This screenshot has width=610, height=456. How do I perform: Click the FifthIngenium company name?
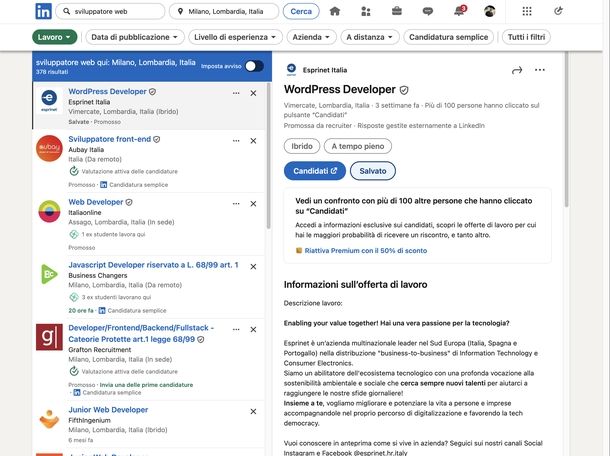pyautogui.click(x=89, y=421)
